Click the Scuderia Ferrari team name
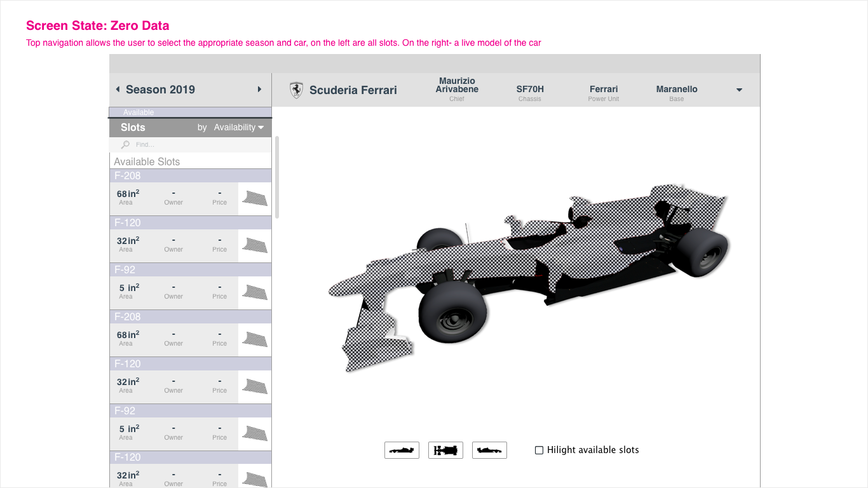The width and height of the screenshot is (868, 488). coord(353,90)
